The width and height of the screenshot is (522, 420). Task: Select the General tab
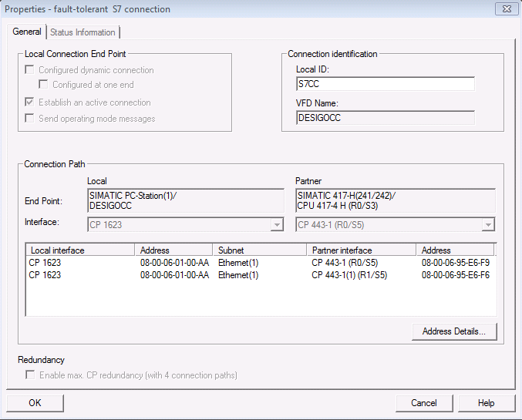pos(27,32)
